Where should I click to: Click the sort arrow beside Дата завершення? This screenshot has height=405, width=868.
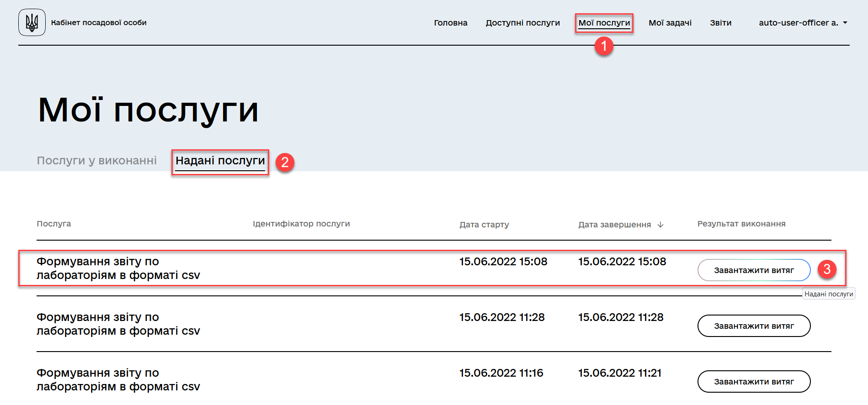(660, 225)
